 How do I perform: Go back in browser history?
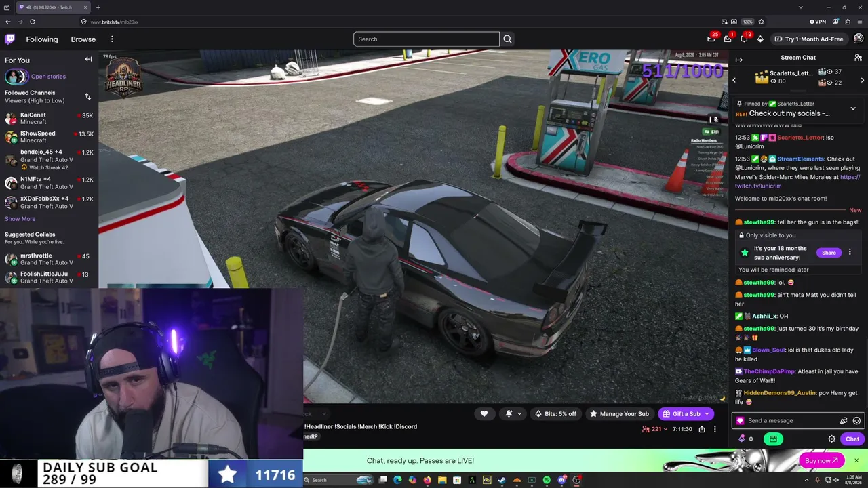point(8,22)
